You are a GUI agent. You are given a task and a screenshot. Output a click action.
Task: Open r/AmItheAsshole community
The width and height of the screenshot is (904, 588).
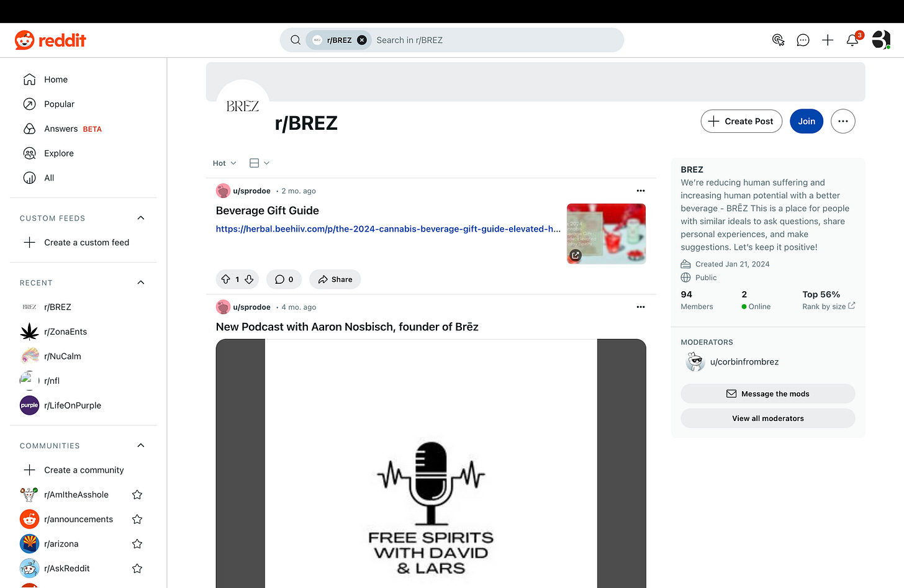tap(76, 495)
